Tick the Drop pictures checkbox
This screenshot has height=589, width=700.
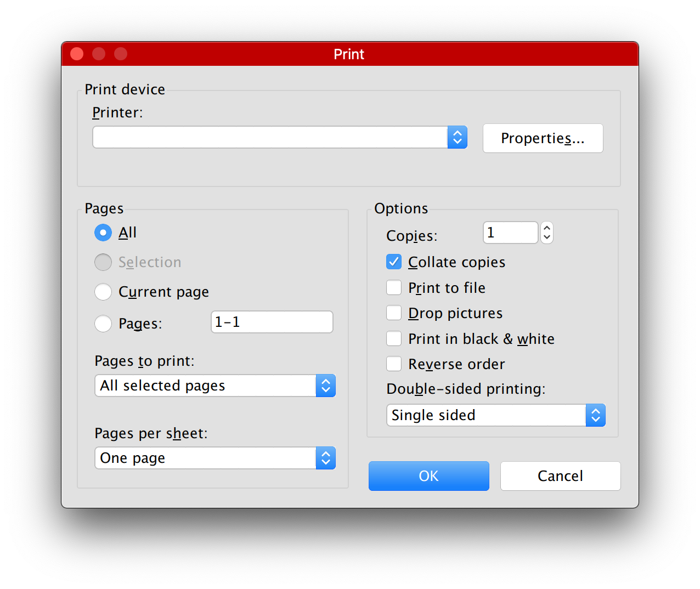tap(394, 313)
